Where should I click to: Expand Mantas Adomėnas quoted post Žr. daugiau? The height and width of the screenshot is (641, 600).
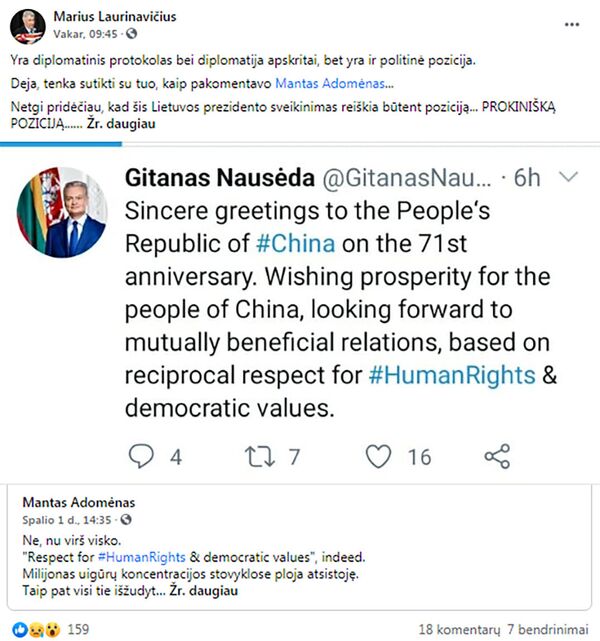click(204, 591)
